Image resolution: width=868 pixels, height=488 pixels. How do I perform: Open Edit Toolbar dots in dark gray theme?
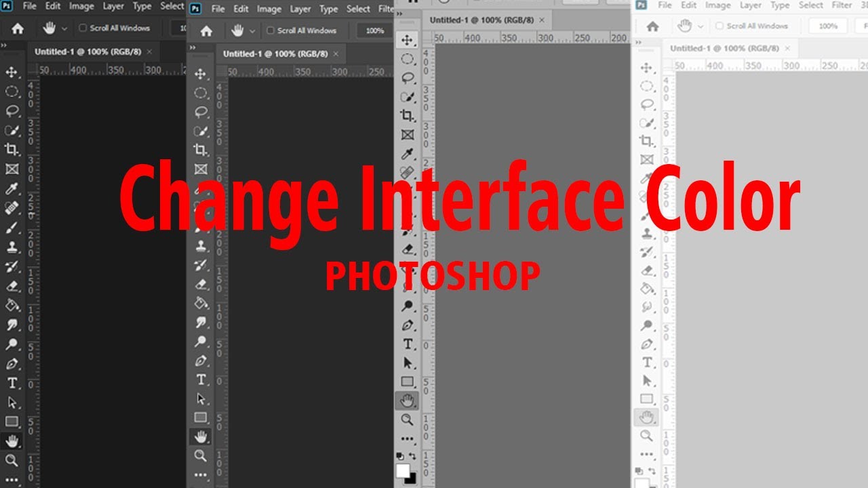201,475
